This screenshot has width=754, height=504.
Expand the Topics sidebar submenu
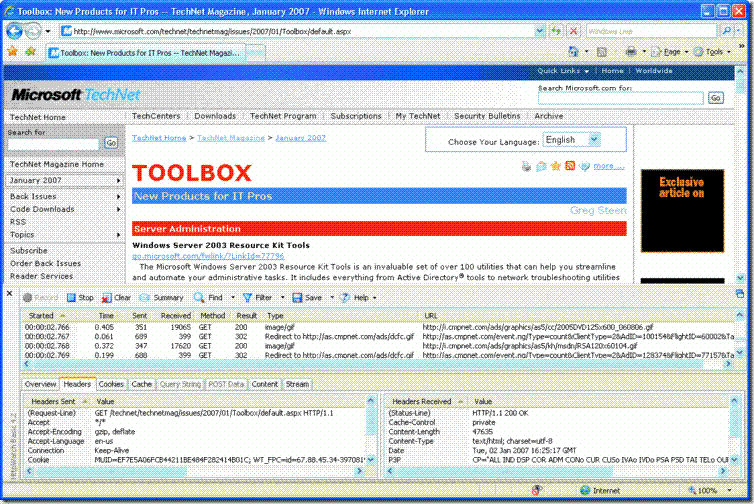tap(118, 235)
